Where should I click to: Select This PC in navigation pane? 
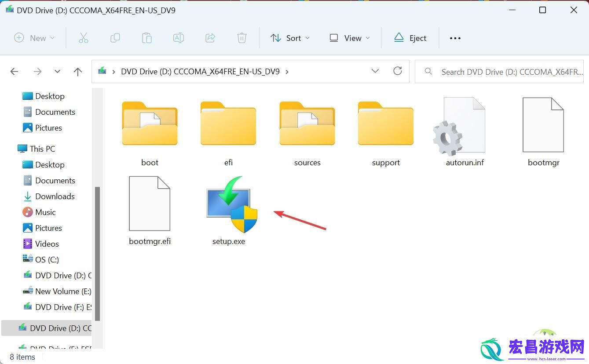tap(36, 149)
